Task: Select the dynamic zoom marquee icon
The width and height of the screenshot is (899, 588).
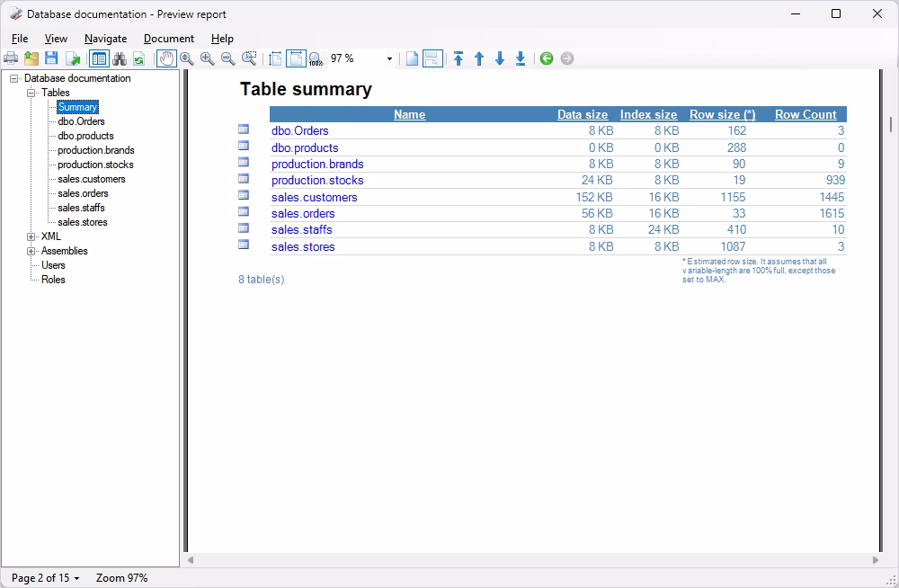Action: (249, 58)
